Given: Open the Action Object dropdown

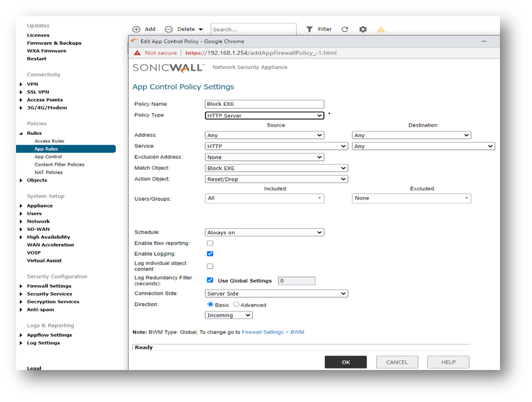Looking at the screenshot, I should click(276, 179).
